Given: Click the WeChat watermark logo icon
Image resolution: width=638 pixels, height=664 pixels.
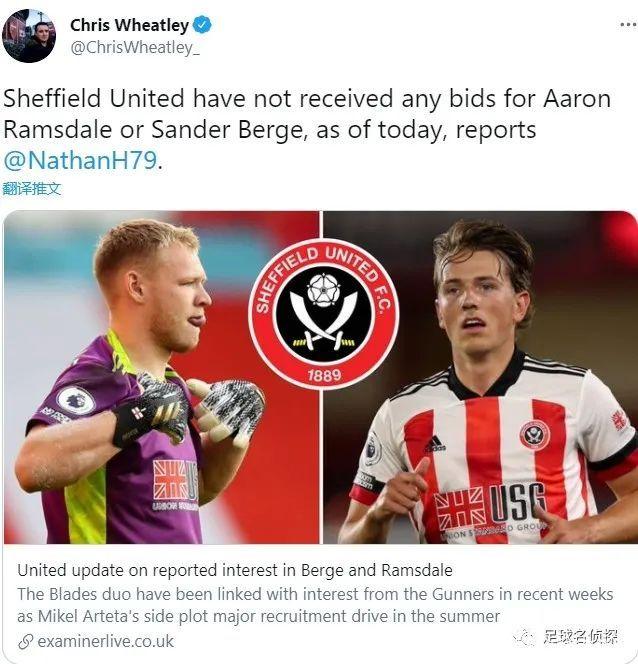Looking at the screenshot, I should pos(525,636).
